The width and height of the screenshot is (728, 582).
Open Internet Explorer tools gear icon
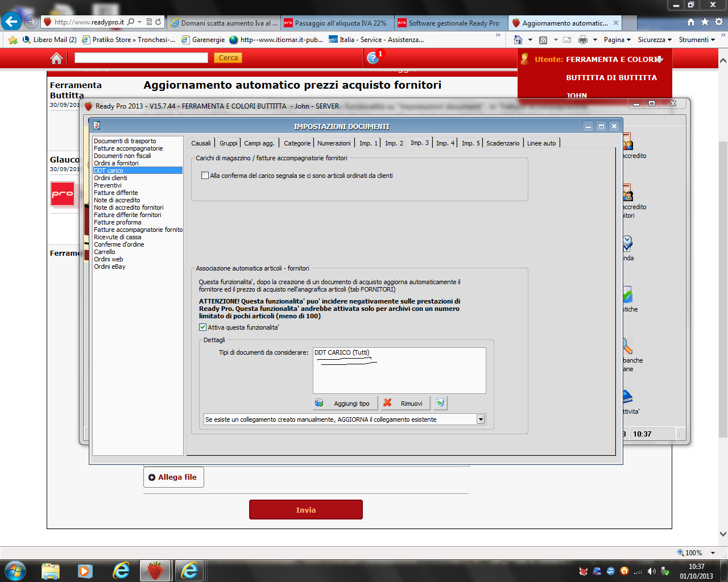[x=718, y=22]
